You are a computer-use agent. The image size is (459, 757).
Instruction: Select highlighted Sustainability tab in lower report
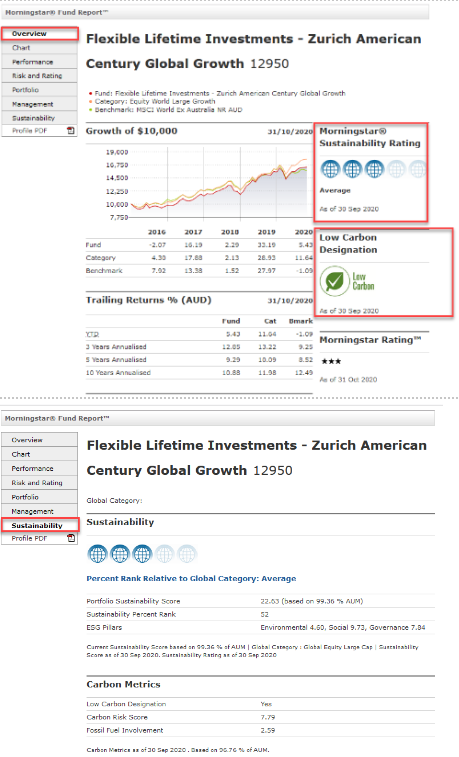coord(40,525)
